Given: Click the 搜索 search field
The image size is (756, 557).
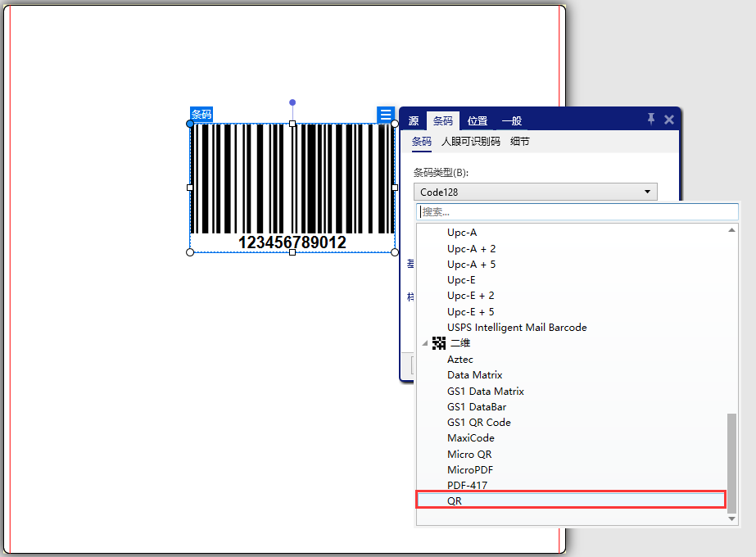Looking at the screenshot, I should pyautogui.click(x=577, y=212).
